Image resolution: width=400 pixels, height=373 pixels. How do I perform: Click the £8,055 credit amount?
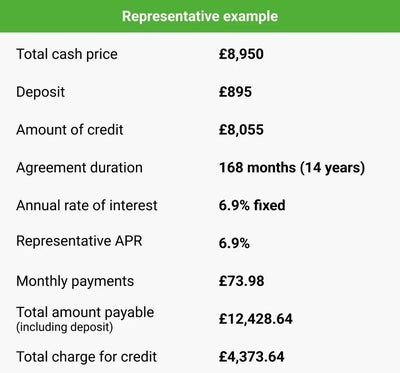tap(241, 130)
